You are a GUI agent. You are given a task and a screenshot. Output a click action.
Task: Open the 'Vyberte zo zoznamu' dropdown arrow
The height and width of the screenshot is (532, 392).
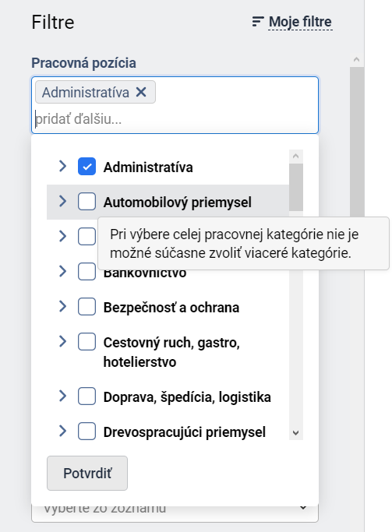point(303,508)
